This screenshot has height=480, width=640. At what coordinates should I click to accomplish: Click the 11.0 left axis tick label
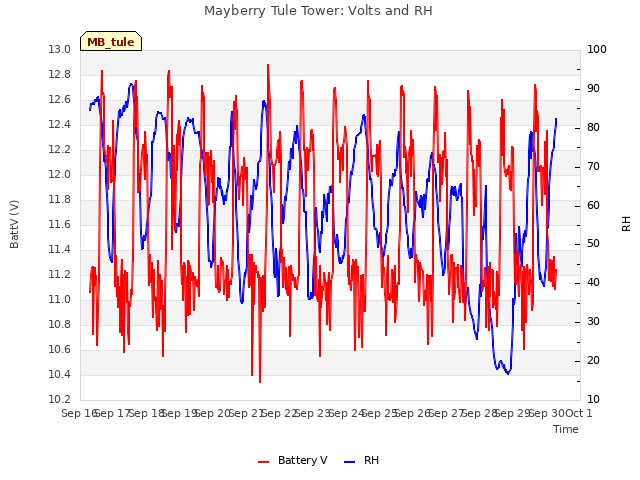[x=60, y=300]
